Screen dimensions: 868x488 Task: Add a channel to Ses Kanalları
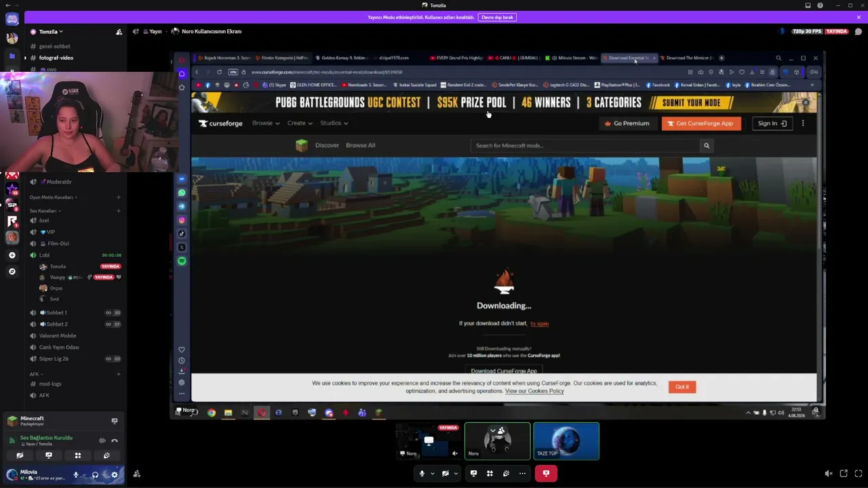pyautogui.click(x=118, y=211)
